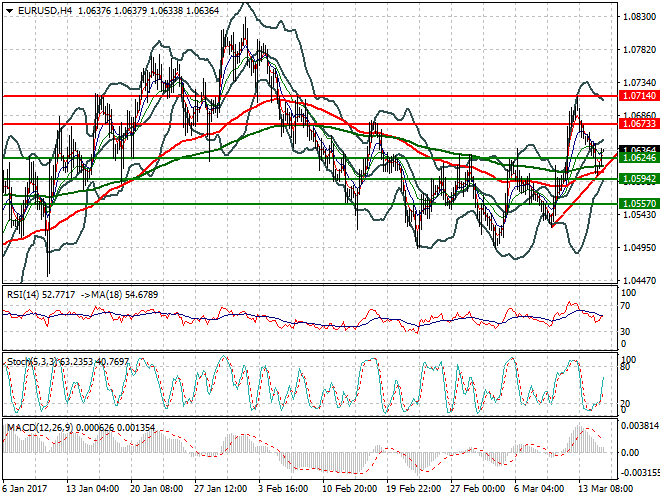
Task: Click the 1.07140 red price level label
Action: point(639,96)
